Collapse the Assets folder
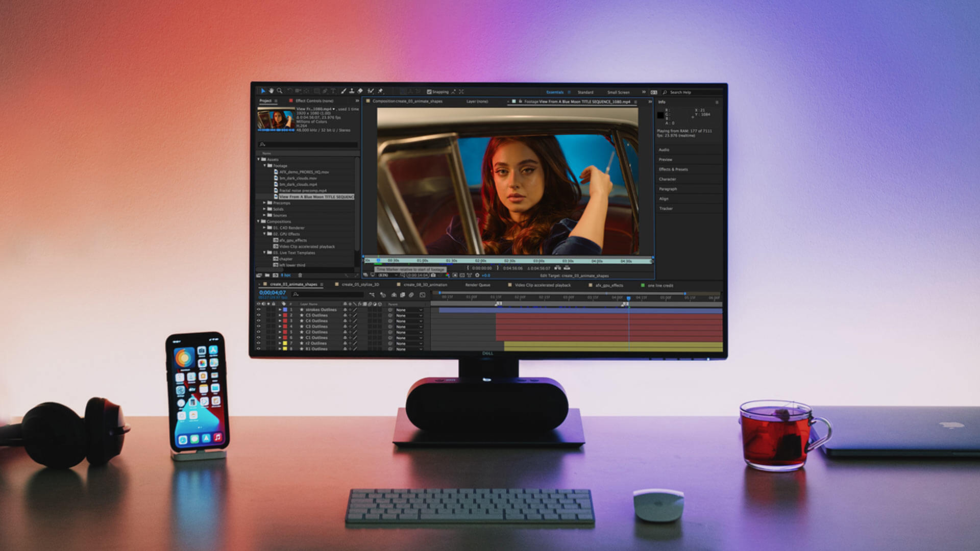The height and width of the screenshot is (551, 980). (259, 159)
